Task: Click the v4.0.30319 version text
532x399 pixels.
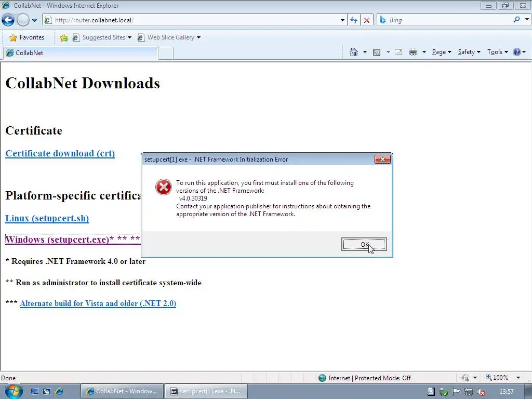Action: point(193,198)
